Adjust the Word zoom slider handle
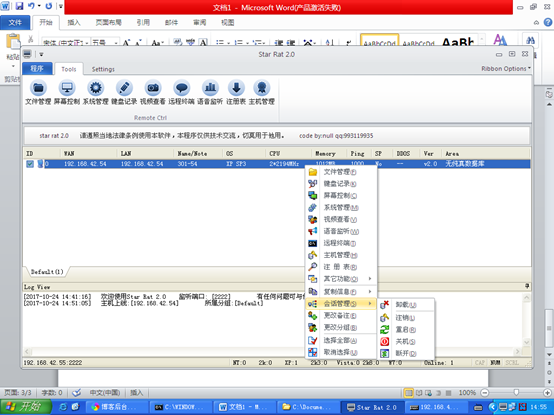Screen dimensions: 554x415 pyautogui.click(x=516, y=393)
